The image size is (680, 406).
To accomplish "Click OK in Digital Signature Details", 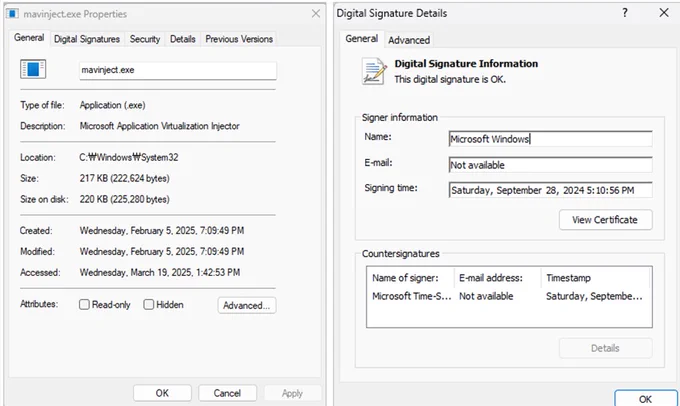I will (x=645, y=399).
